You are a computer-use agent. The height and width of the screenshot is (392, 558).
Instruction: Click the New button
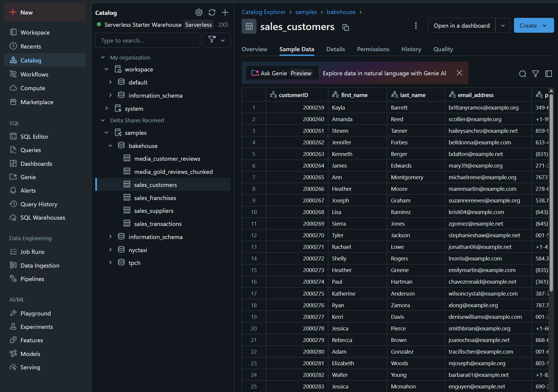(x=45, y=12)
